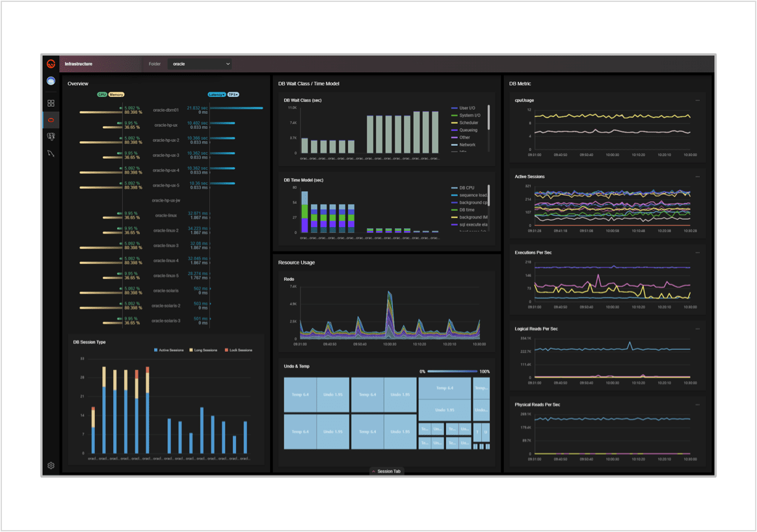This screenshot has width=757, height=532.
Task: Toggle the Memory metric badge in Overview
Action: coord(116,95)
